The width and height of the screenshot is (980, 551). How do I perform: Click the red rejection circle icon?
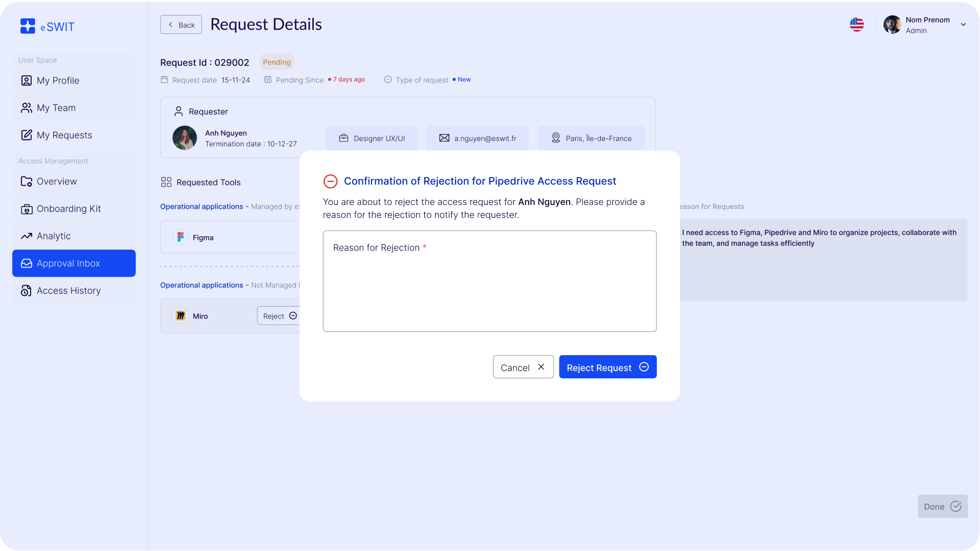330,181
